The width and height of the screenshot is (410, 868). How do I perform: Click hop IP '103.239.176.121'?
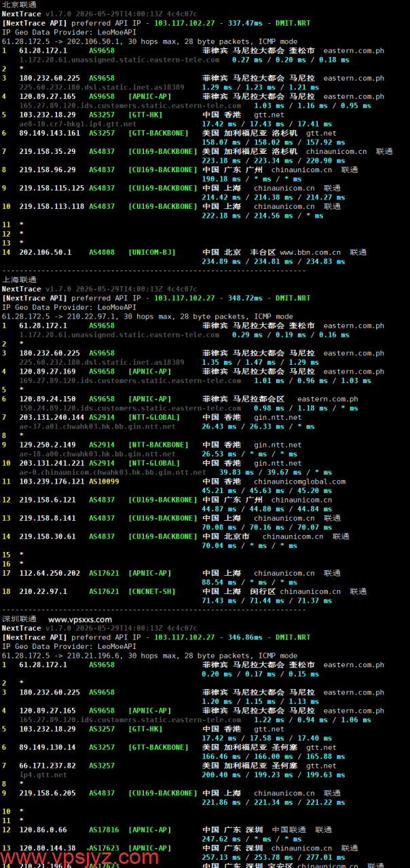point(52,481)
